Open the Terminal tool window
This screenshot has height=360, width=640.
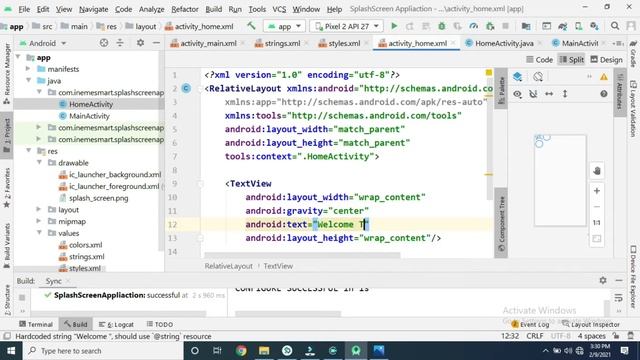[x=36, y=324]
